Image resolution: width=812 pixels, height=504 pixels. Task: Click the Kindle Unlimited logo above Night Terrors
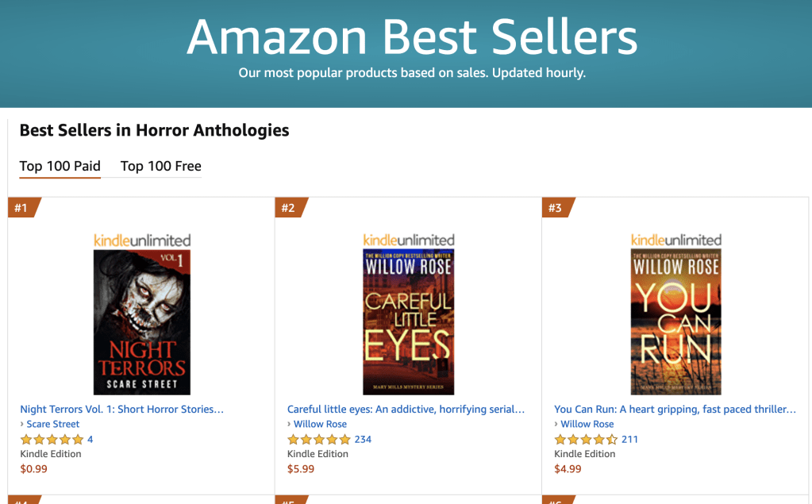tap(142, 240)
